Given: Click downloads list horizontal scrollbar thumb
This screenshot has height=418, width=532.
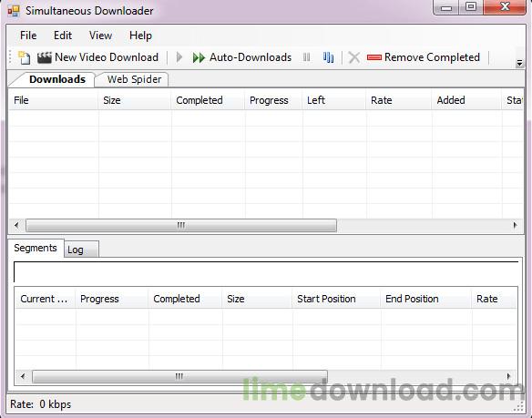Looking at the screenshot, I should click(x=181, y=225).
